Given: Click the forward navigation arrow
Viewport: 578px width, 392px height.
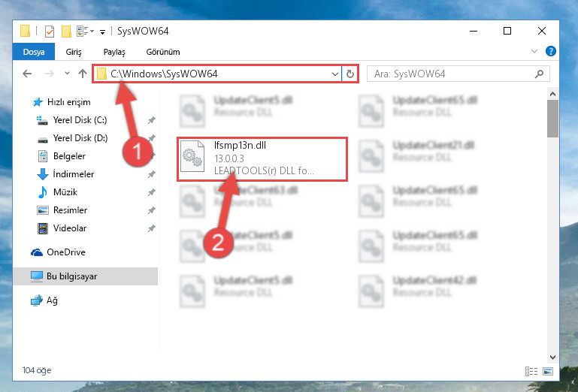Looking at the screenshot, I should point(50,74).
